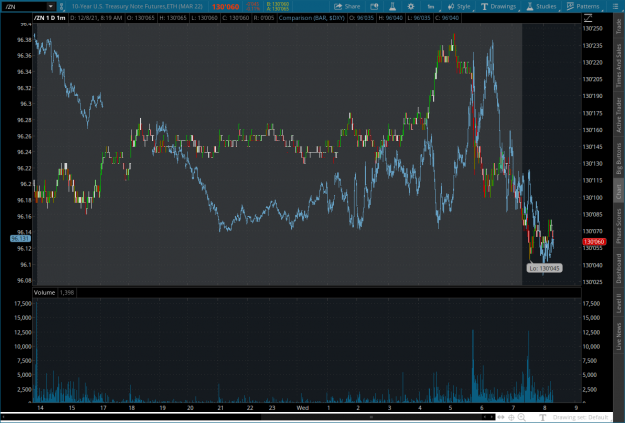This screenshot has width=625, height=423.
Task: Click the /ZN 1 D 1m chart label
Action: pos(50,18)
